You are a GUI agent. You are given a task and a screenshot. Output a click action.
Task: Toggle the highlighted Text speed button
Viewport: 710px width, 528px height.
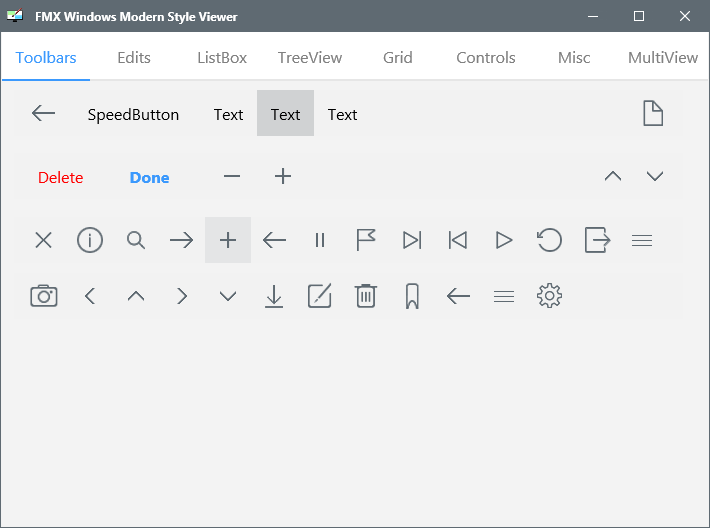[x=285, y=113]
